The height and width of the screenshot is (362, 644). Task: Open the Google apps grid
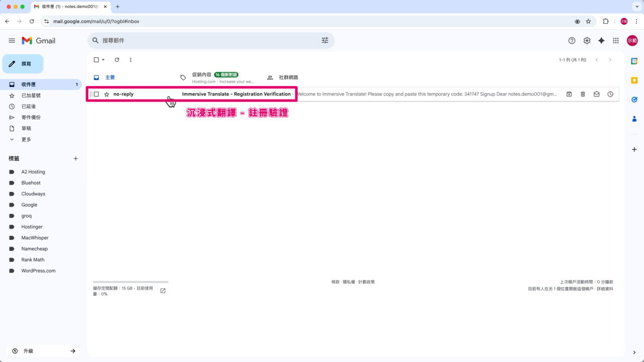(x=616, y=41)
